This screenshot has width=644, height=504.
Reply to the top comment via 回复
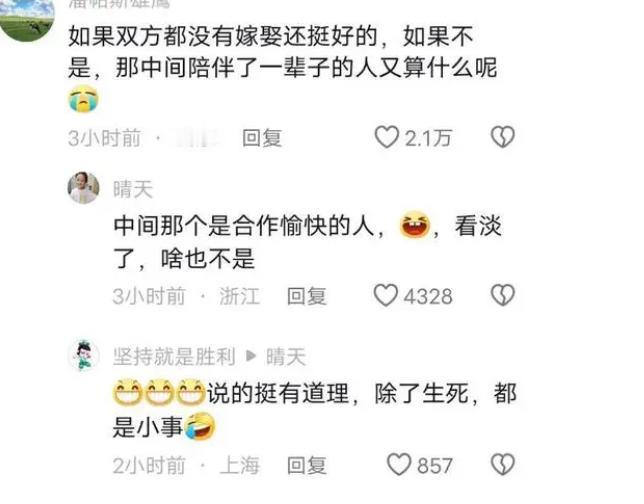pyautogui.click(x=262, y=138)
